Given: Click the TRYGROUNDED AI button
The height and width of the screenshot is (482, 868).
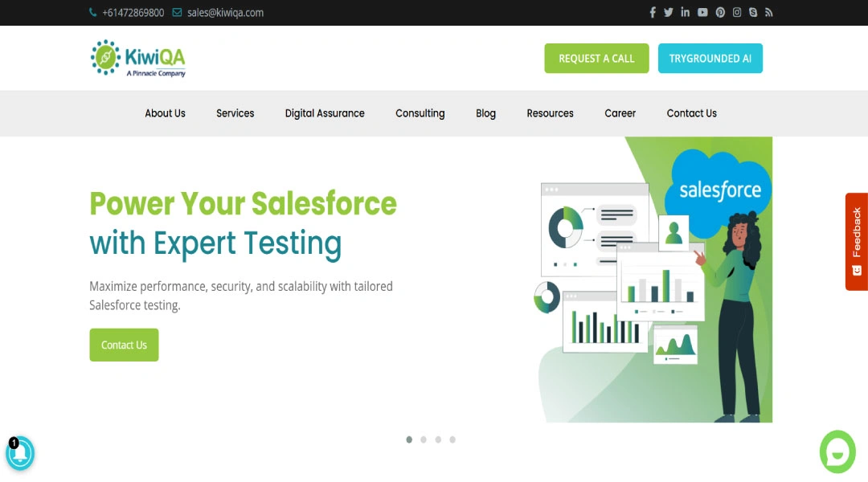Looking at the screenshot, I should [710, 58].
